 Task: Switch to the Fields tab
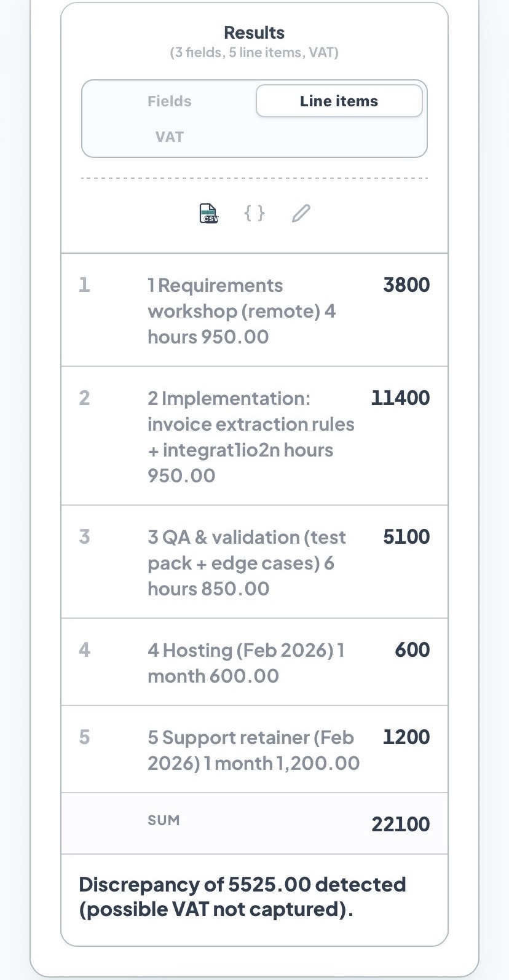coord(169,101)
